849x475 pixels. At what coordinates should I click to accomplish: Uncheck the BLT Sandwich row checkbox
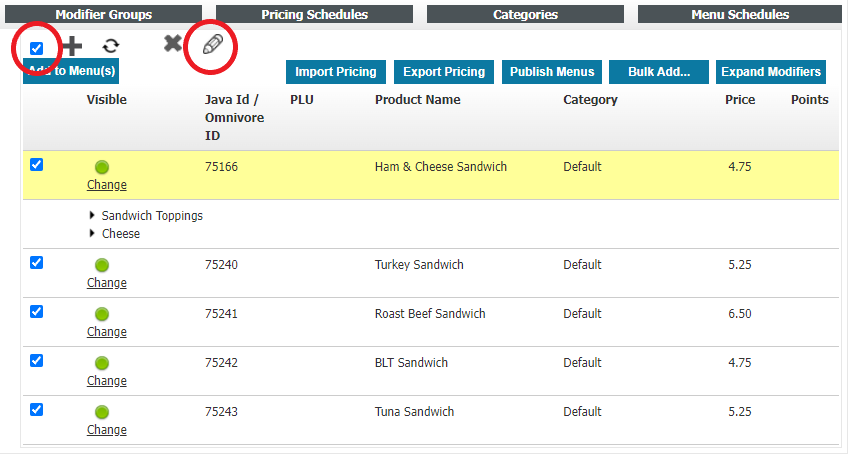click(x=36, y=361)
